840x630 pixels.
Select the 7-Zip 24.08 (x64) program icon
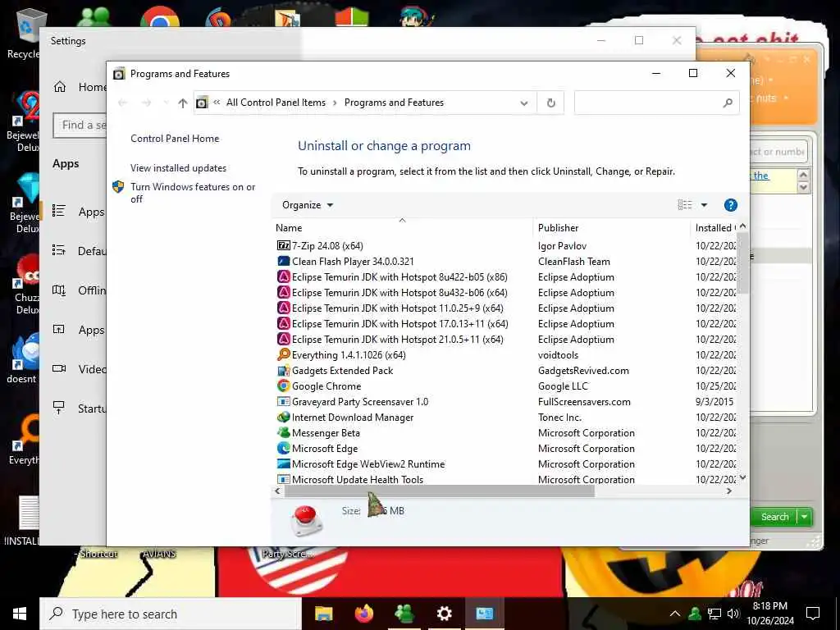tap(283, 246)
